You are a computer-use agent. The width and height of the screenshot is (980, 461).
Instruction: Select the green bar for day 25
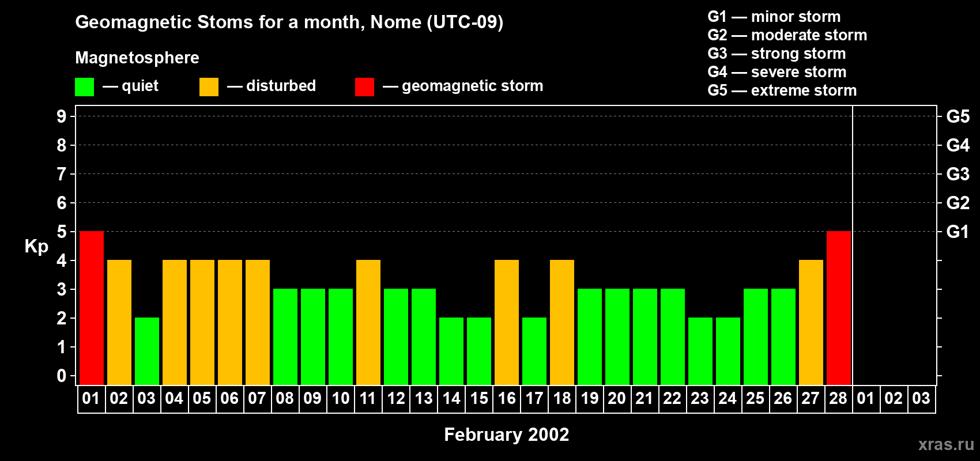coord(756,337)
